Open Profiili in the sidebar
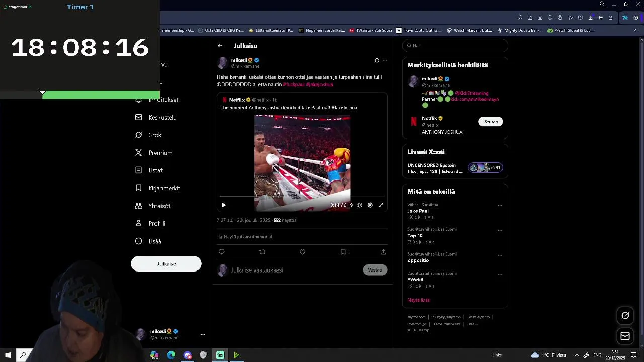The width and height of the screenshot is (644, 362). (x=150, y=224)
